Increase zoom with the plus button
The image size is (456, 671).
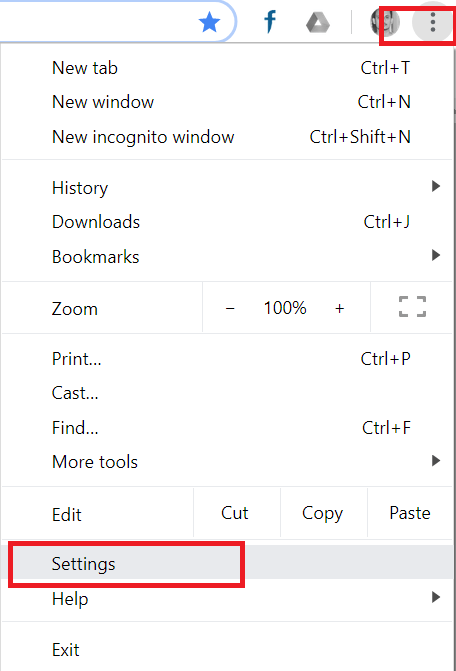point(340,308)
